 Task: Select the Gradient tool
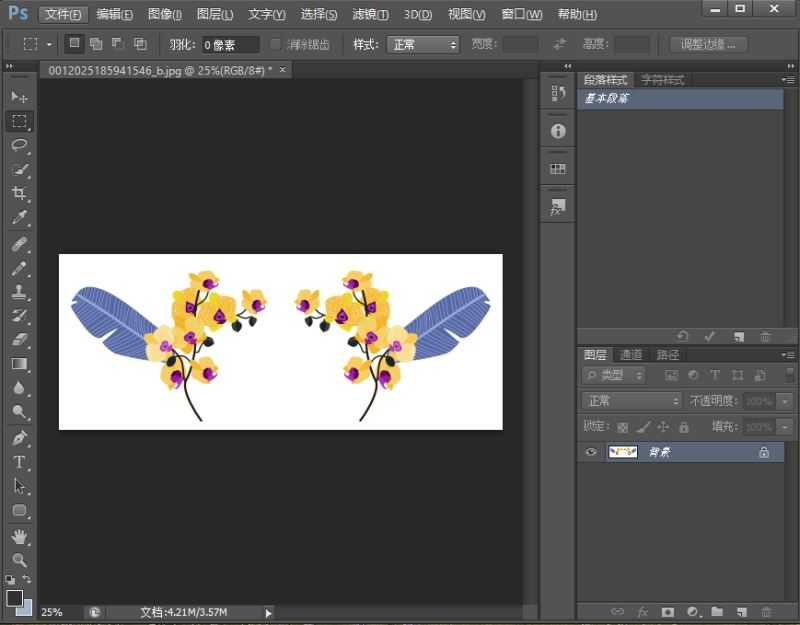19,364
